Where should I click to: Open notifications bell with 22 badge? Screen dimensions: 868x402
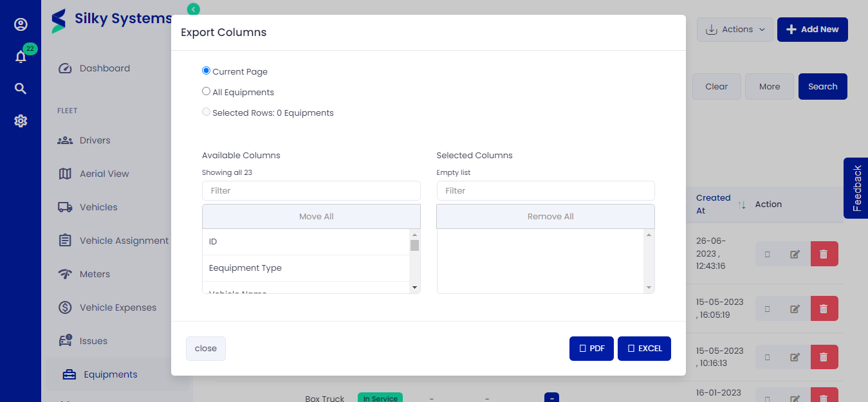(21, 57)
